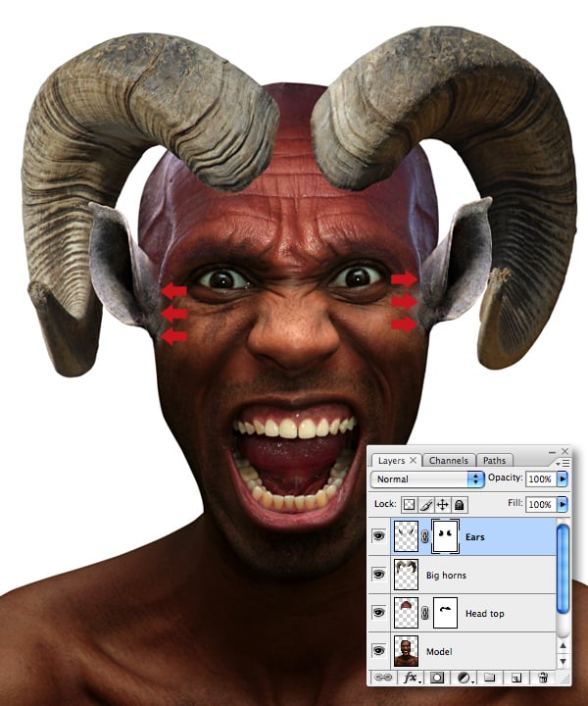Open the Normal blend mode dropdown
The width and height of the screenshot is (588, 706).
[x=427, y=479]
